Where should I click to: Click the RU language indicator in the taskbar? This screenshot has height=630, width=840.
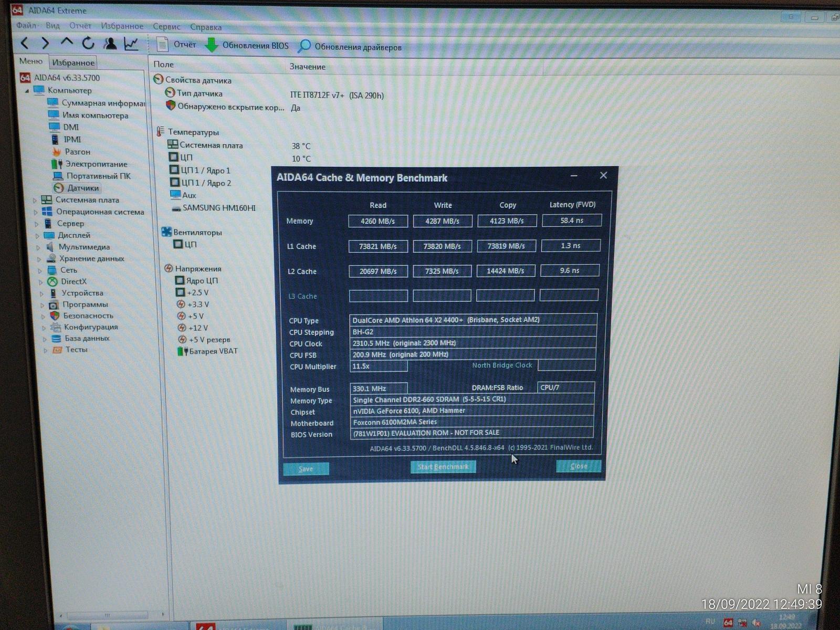click(710, 622)
